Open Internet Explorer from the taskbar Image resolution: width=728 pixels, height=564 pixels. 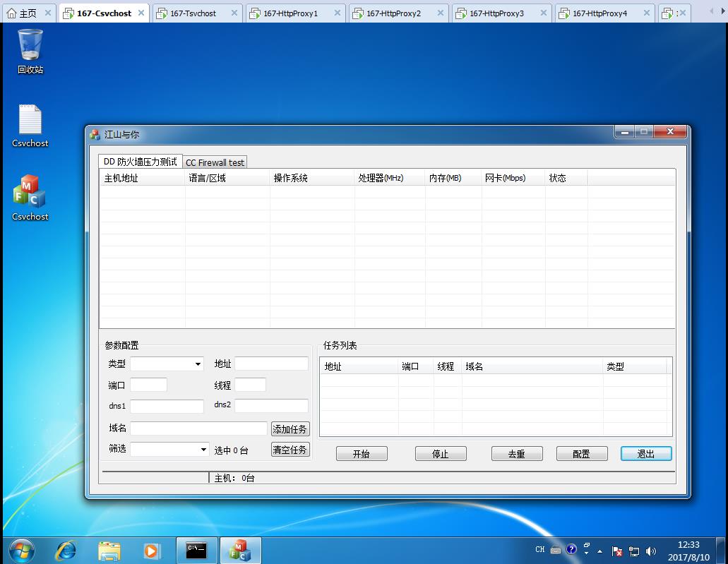pos(66,550)
